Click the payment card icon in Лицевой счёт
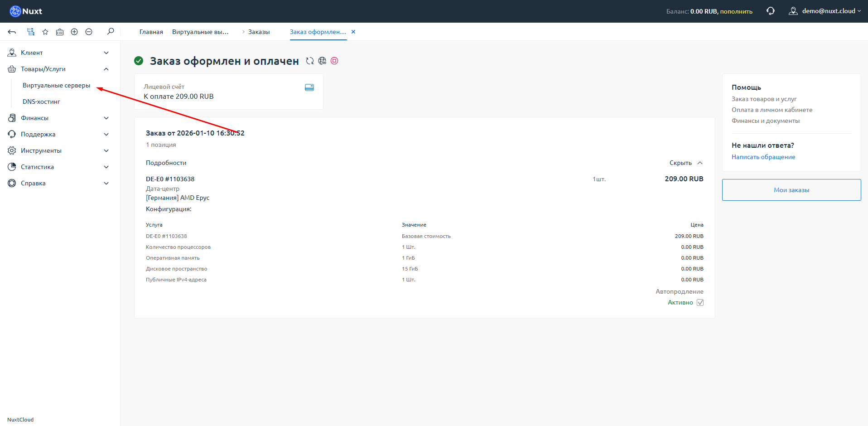The height and width of the screenshot is (426, 868). point(309,87)
